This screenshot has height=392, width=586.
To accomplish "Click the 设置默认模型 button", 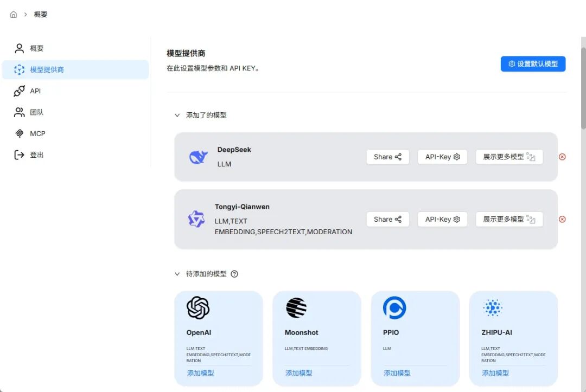I will tap(533, 63).
